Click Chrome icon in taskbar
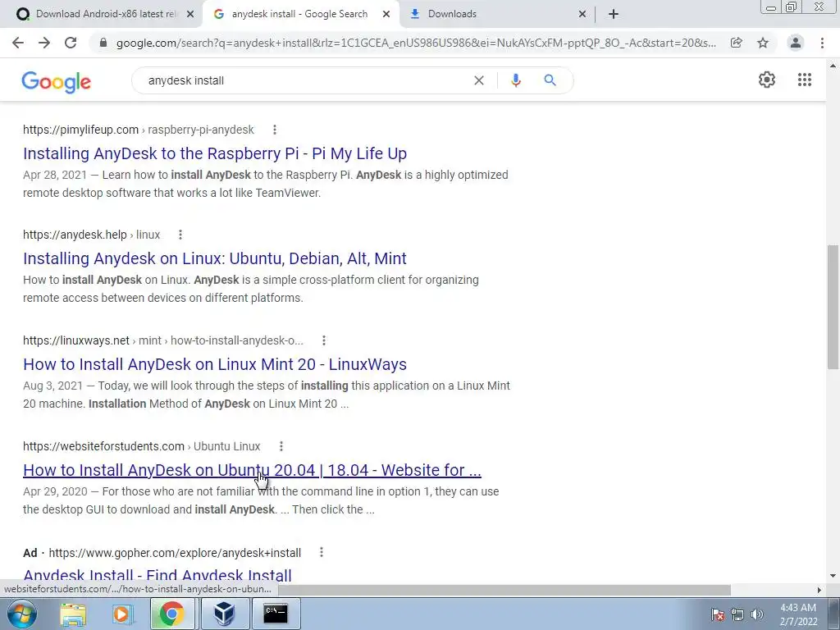This screenshot has width=840, height=630. tap(171, 614)
